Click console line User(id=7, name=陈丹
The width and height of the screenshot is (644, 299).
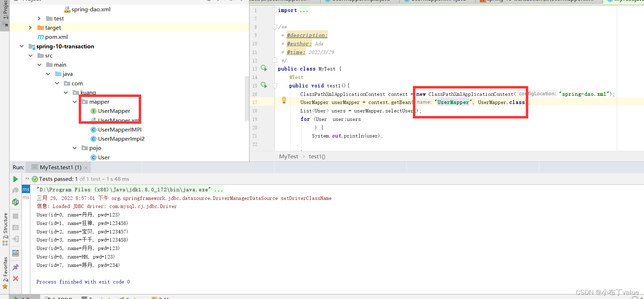[x=78, y=265]
